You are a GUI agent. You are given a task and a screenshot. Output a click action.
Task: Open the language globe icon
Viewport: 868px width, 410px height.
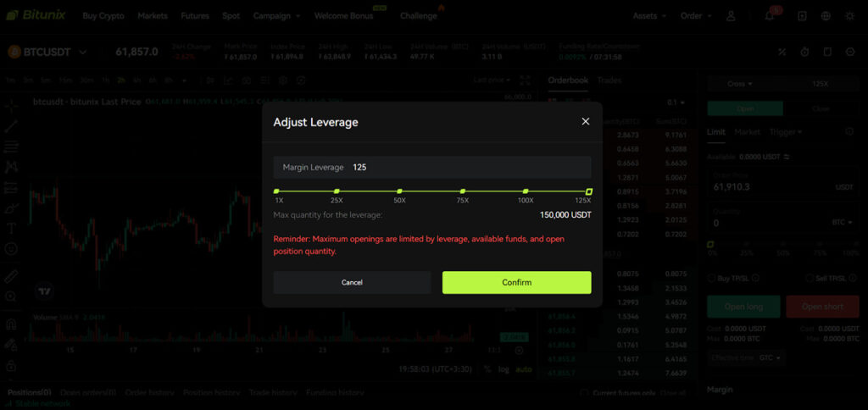click(826, 16)
